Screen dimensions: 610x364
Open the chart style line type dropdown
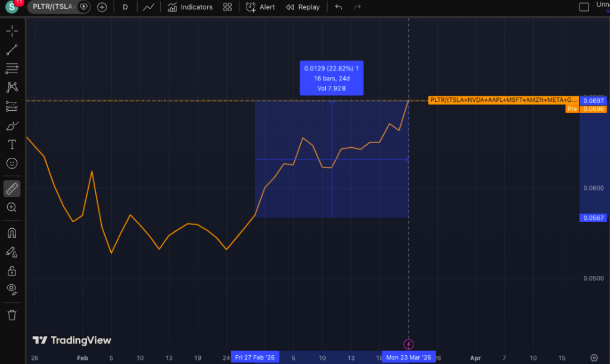150,7
